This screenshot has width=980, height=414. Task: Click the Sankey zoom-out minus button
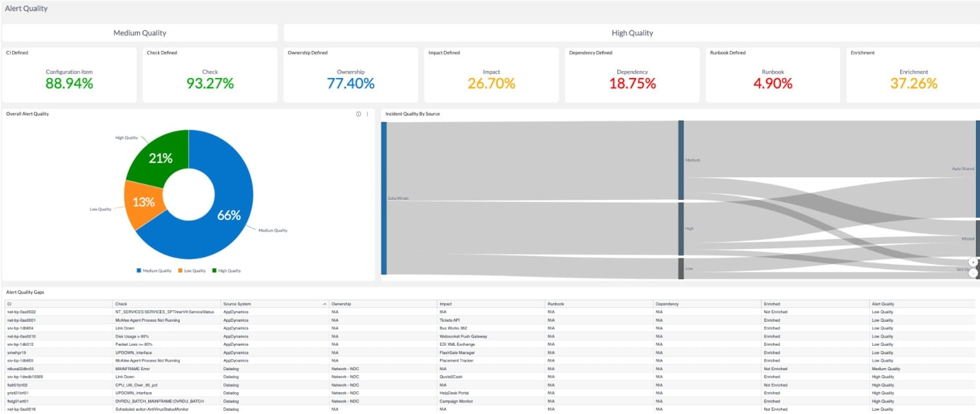click(x=973, y=273)
